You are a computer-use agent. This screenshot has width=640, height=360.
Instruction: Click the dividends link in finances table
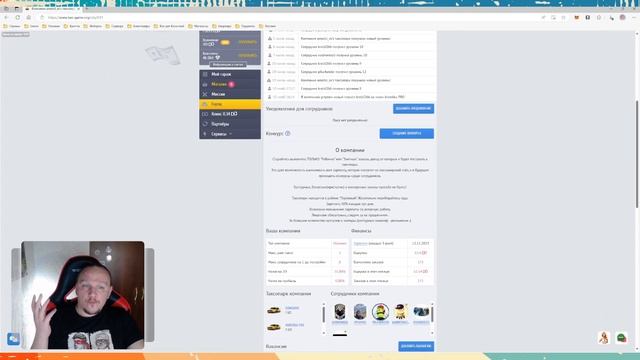(x=360, y=243)
